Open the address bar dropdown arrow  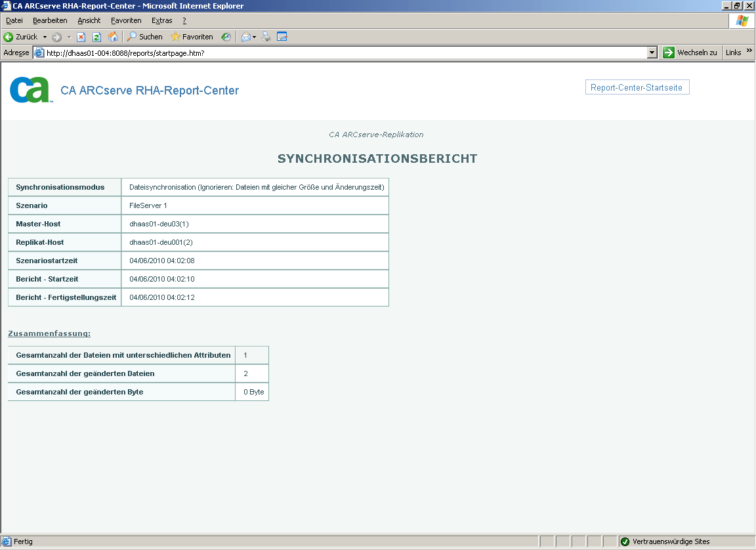coord(652,53)
